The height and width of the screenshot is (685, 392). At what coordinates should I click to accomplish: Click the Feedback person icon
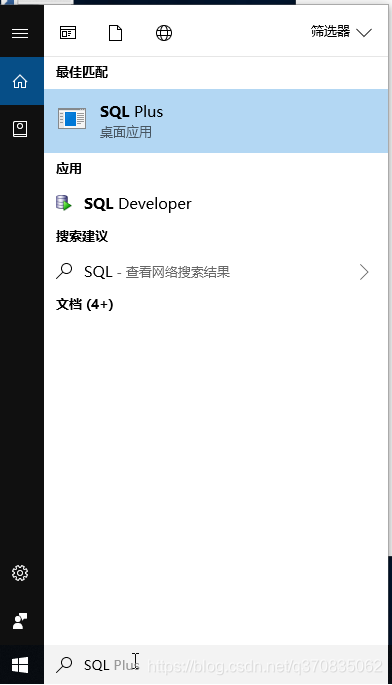[x=20, y=621]
